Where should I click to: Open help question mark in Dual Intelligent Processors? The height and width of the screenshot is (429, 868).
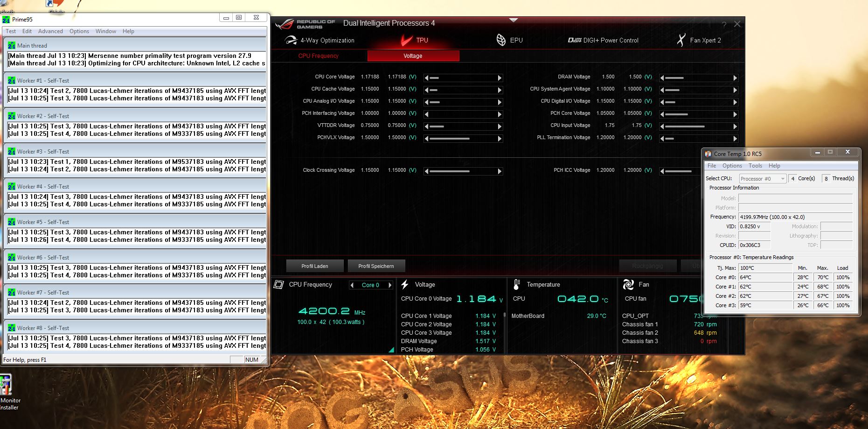[724, 25]
